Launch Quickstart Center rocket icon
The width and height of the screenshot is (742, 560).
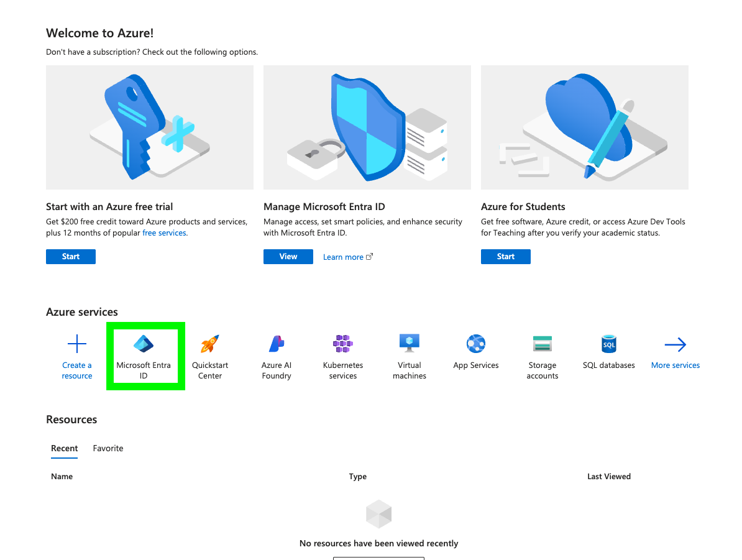[209, 344]
